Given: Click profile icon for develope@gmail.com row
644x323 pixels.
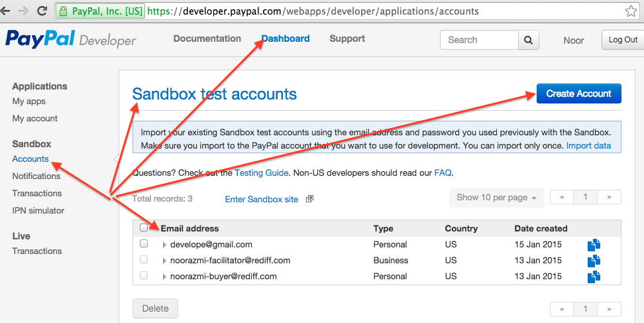Looking at the screenshot, I should (x=594, y=245).
